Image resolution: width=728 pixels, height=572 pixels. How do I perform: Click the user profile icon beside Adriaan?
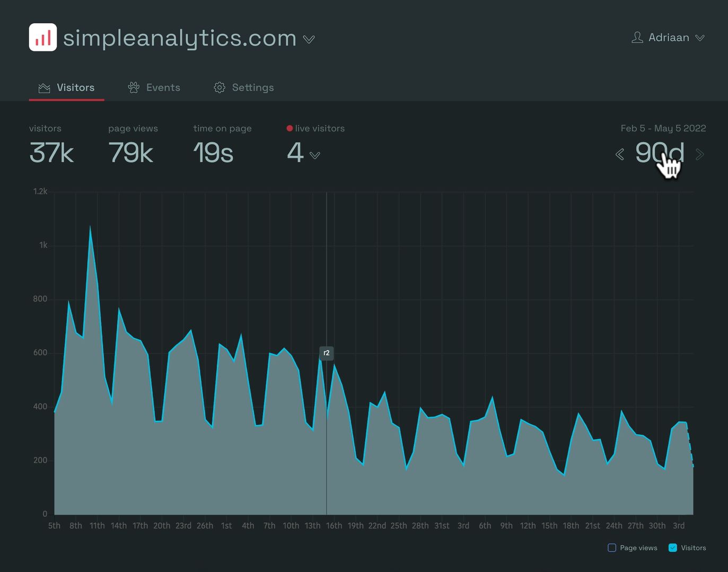637,37
